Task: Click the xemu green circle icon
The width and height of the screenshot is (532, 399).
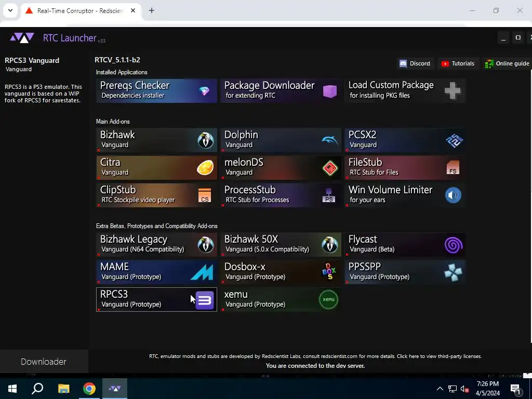Action: tap(328, 299)
